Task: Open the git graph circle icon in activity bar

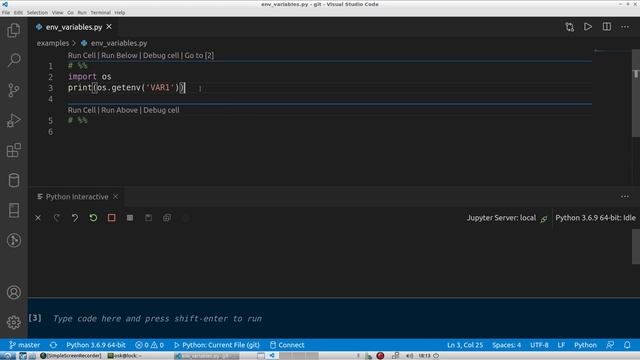Action: click(x=13, y=240)
